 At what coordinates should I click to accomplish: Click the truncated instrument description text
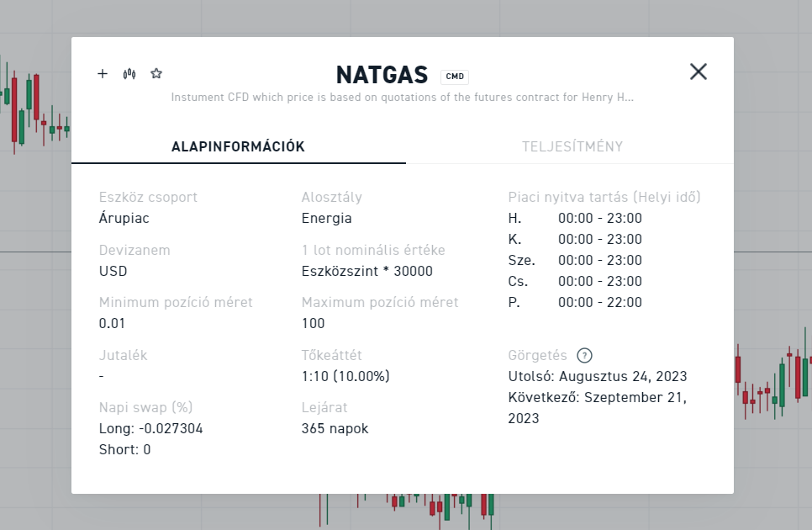403,98
